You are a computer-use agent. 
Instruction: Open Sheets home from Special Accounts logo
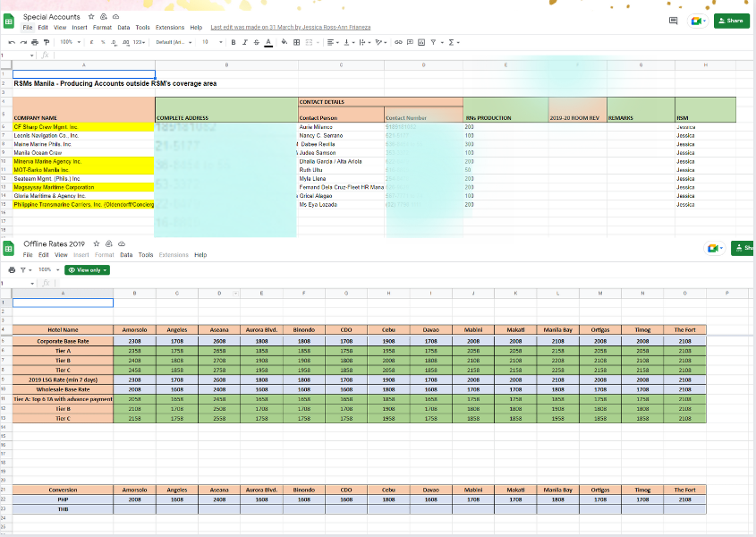point(9,21)
